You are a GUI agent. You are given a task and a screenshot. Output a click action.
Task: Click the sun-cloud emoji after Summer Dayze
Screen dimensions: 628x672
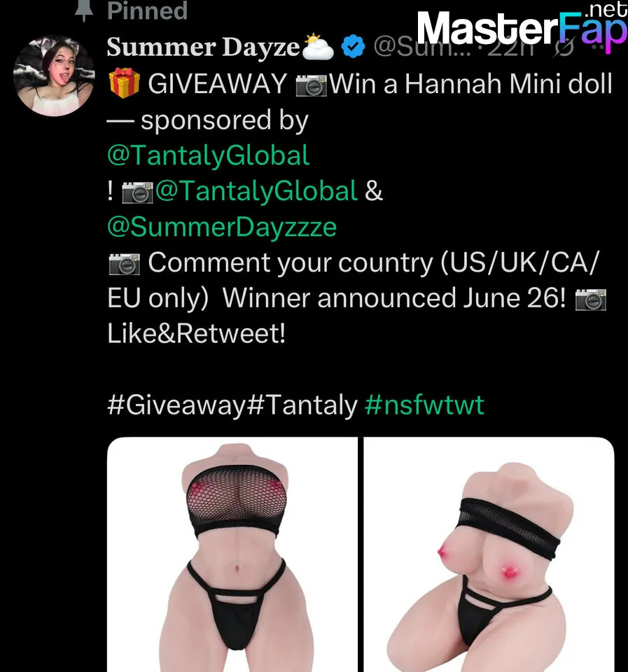coord(318,46)
